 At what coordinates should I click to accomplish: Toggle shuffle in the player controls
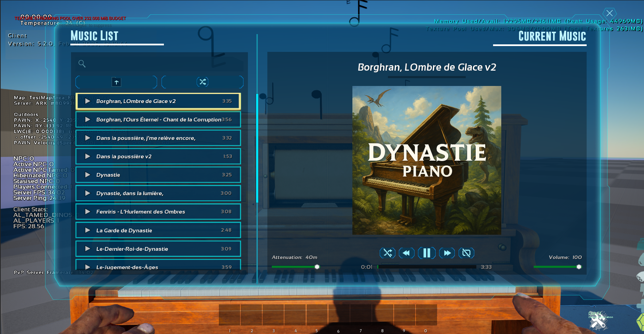point(388,253)
